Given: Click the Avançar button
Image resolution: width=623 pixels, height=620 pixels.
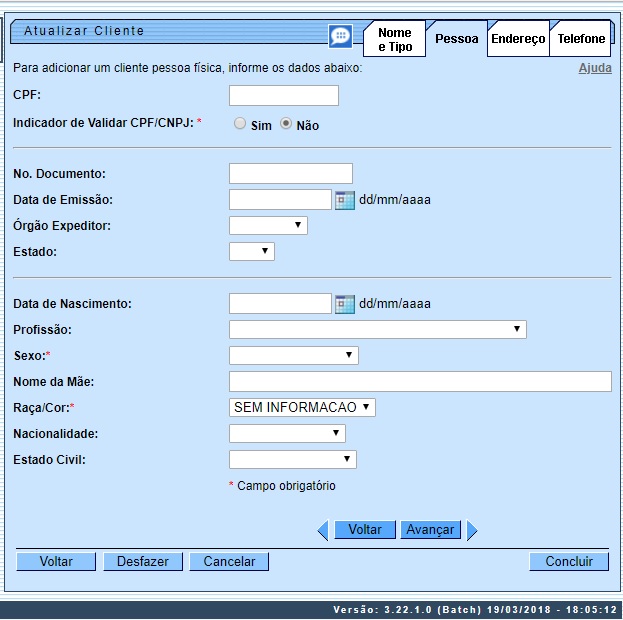Looking at the screenshot, I should point(430,530).
